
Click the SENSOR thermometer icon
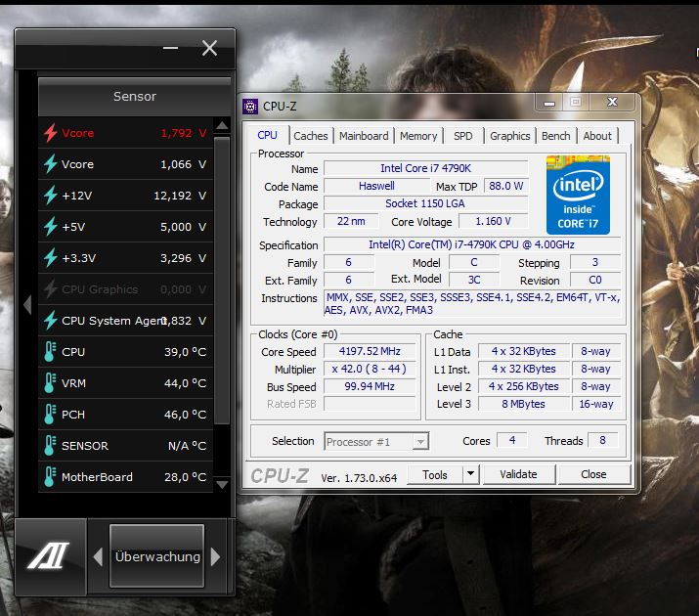50,445
